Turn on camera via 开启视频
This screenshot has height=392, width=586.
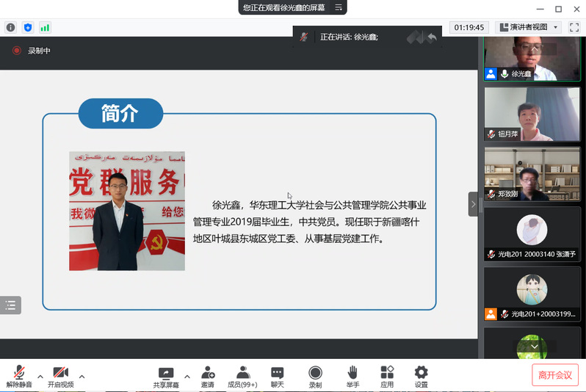pyautogui.click(x=60, y=376)
